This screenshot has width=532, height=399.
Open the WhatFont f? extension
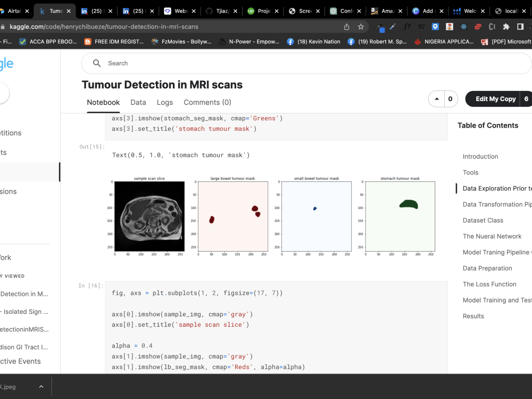click(x=407, y=27)
